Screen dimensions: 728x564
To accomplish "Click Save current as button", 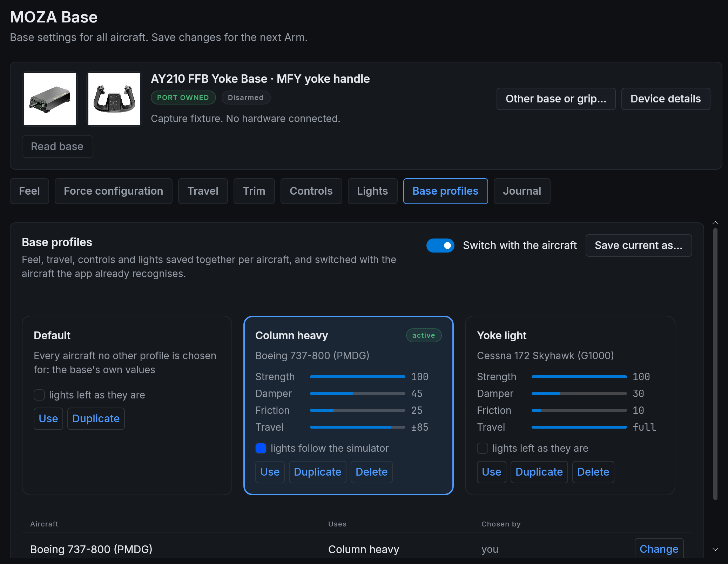I will (x=639, y=246).
